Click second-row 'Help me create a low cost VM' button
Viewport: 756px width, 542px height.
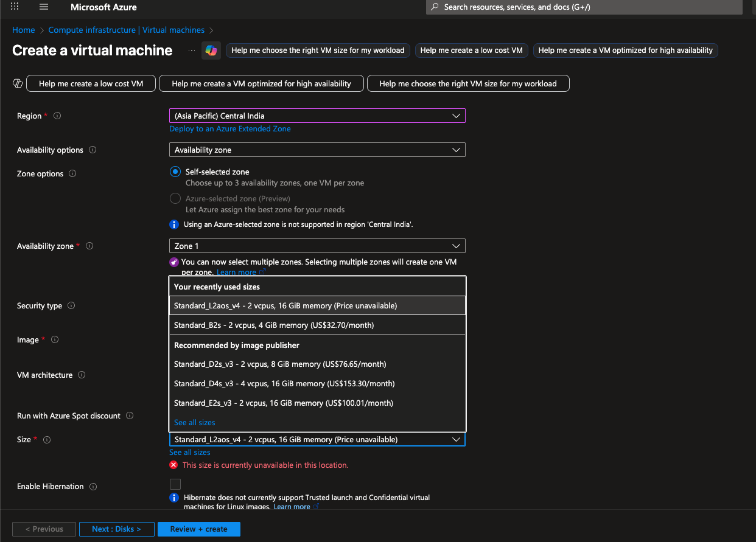(91, 83)
